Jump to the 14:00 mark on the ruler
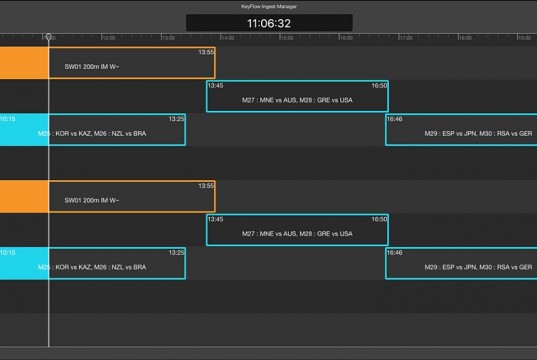The image size is (537, 360). click(227, 38)
